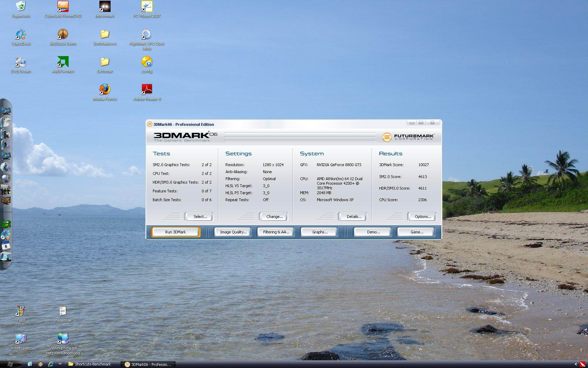Select Verknüpfung mit Netzwerkumgebung icon
Screen dimensions: 588x368
[x=63, y=344]
